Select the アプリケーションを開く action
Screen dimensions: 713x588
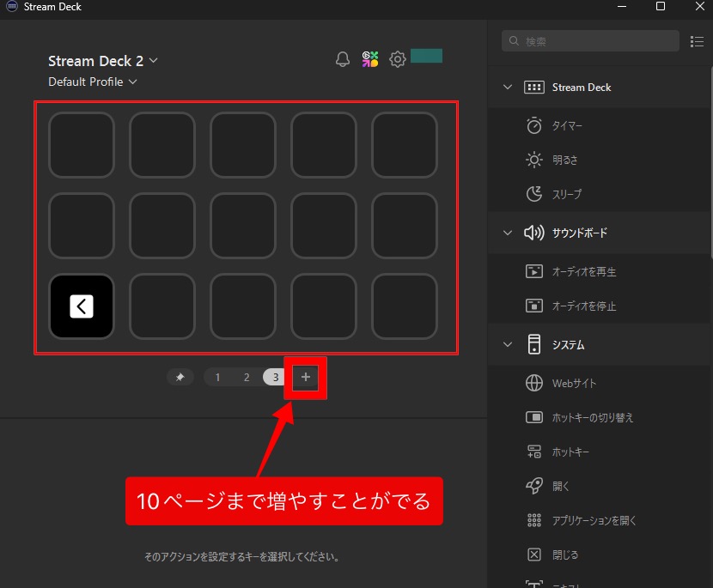[598, 520]
